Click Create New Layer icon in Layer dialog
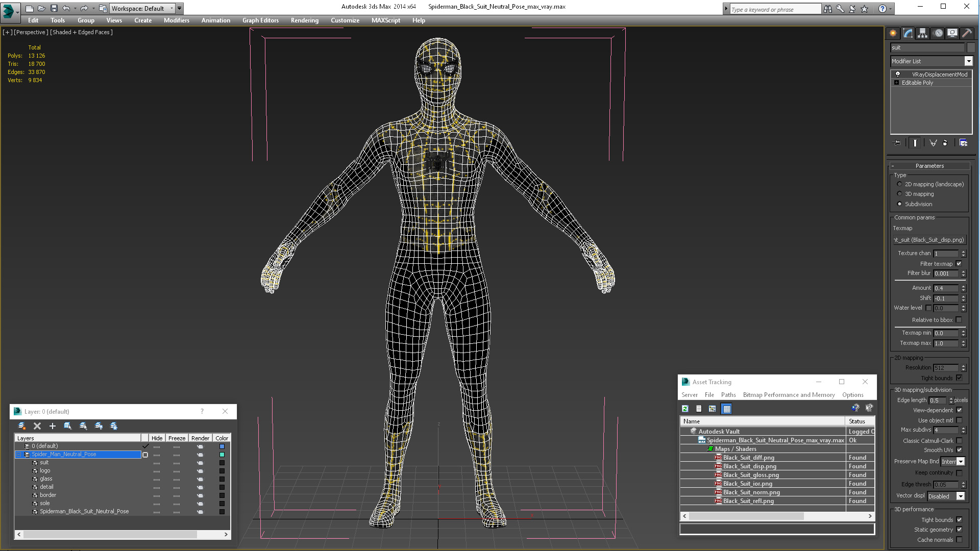 click(x=22, y=426)
